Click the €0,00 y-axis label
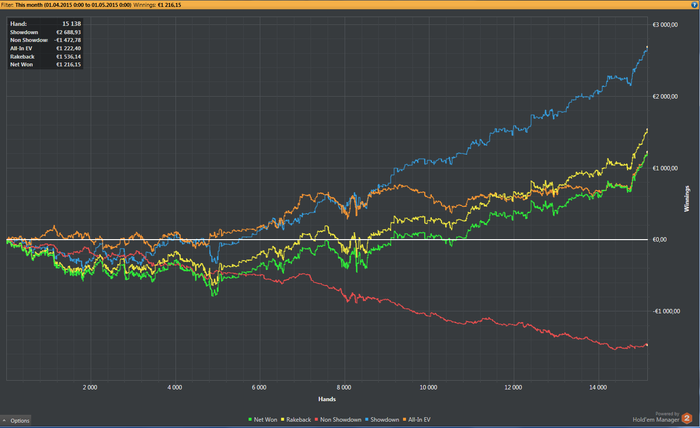This screenshot has height=428, width=700. [659, 240]
